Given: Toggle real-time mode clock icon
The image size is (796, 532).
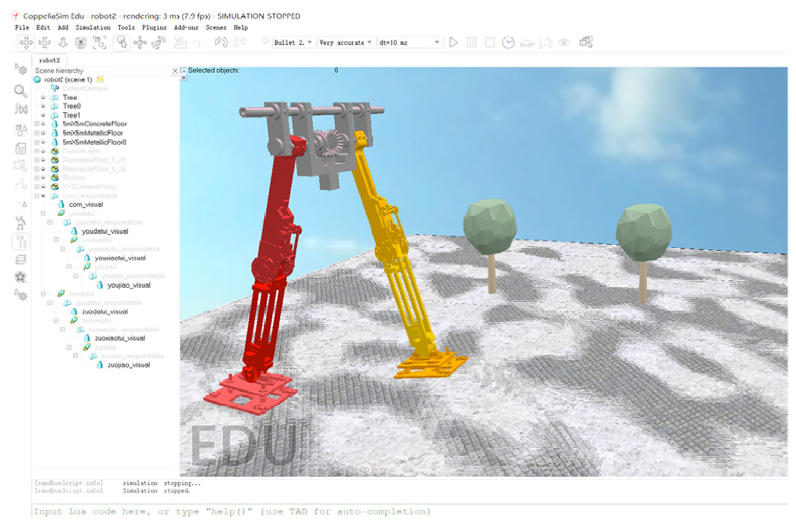Looking at the screenshot, I should click(508, 43).
